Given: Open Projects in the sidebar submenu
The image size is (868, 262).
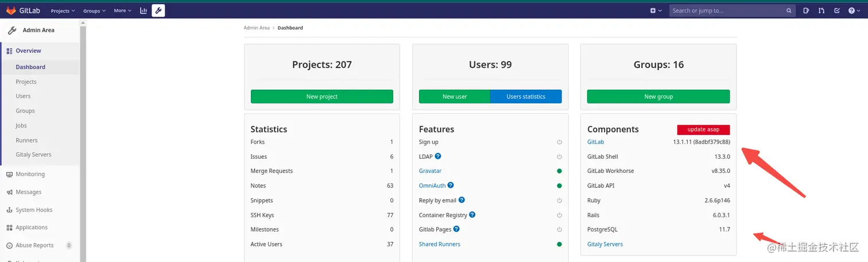Looking at the screenshot, I should [x=26, y=82].
